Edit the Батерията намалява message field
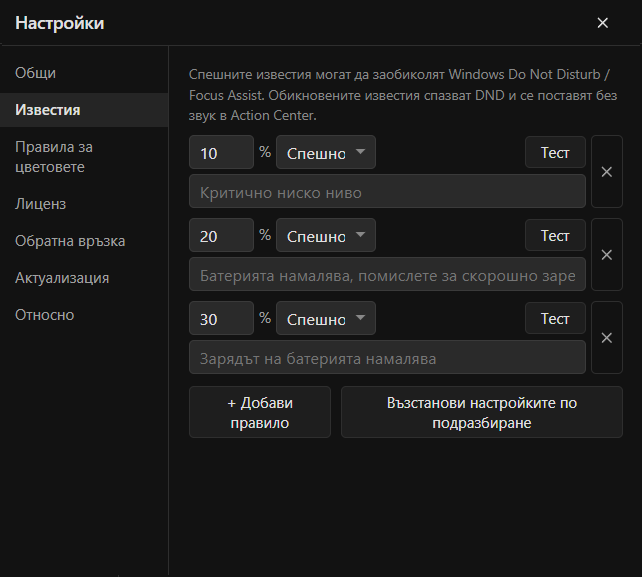642x577 pixels. [387, 274]
